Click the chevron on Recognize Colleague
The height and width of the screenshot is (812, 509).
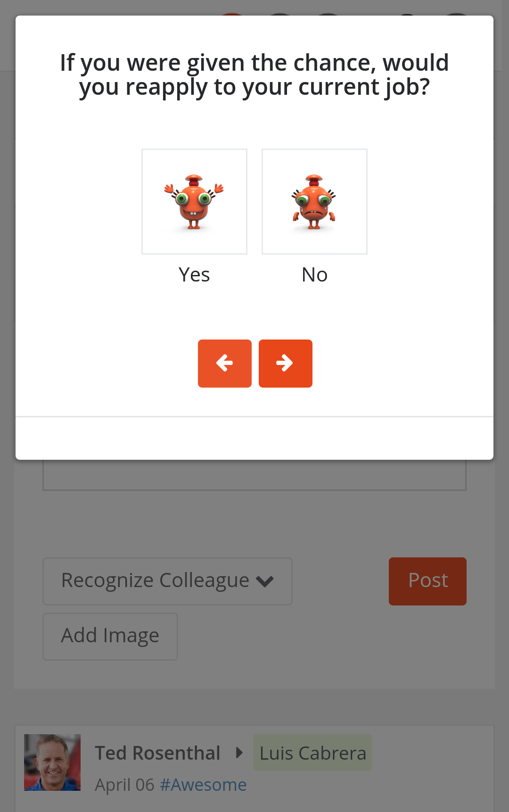265,581
